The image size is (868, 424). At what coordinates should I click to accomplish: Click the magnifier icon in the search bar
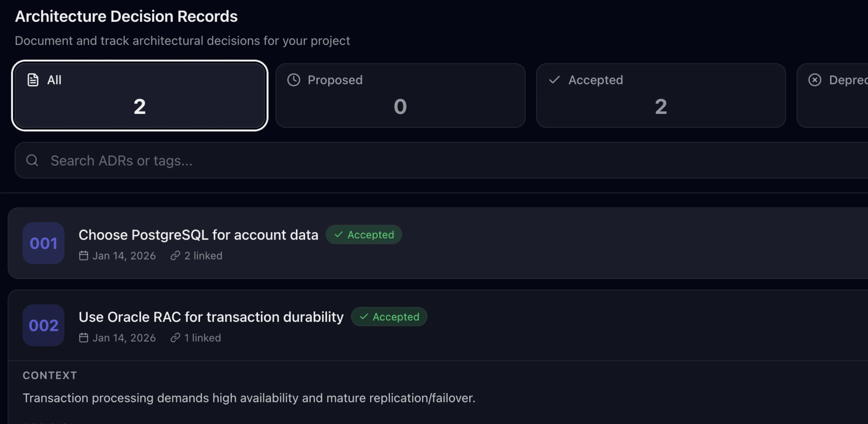32,160
